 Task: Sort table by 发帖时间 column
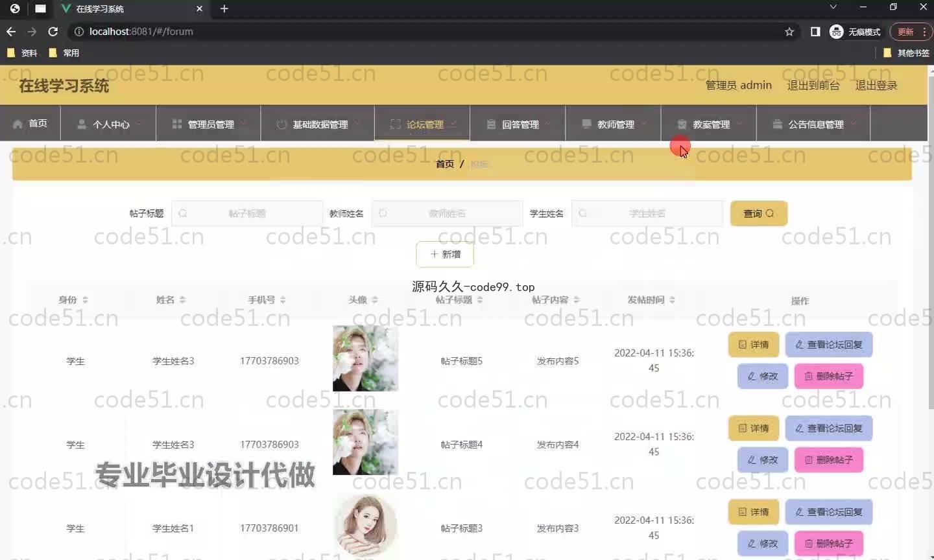pyautogui.click(x=672, y=300)
